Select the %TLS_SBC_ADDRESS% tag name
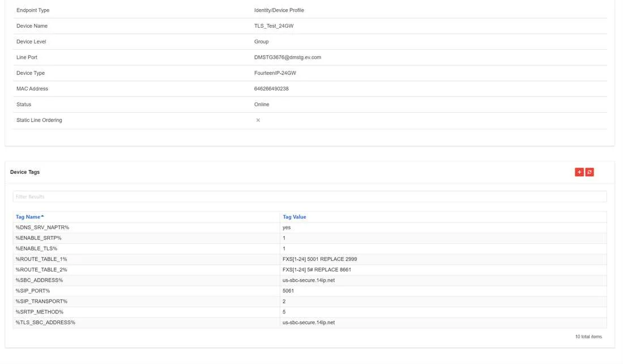Screen dimensions: 623x364 click(x=45, y=322)
